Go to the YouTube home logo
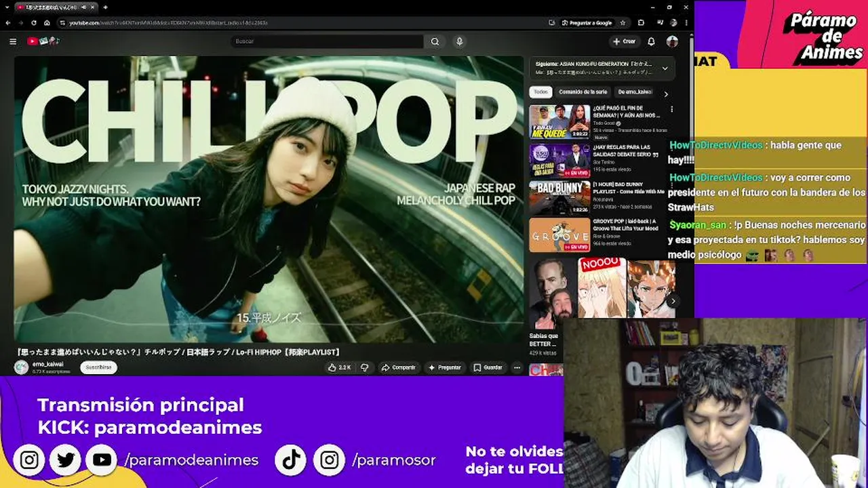Screen dimensions: 868x488 [x=43, y=41]
